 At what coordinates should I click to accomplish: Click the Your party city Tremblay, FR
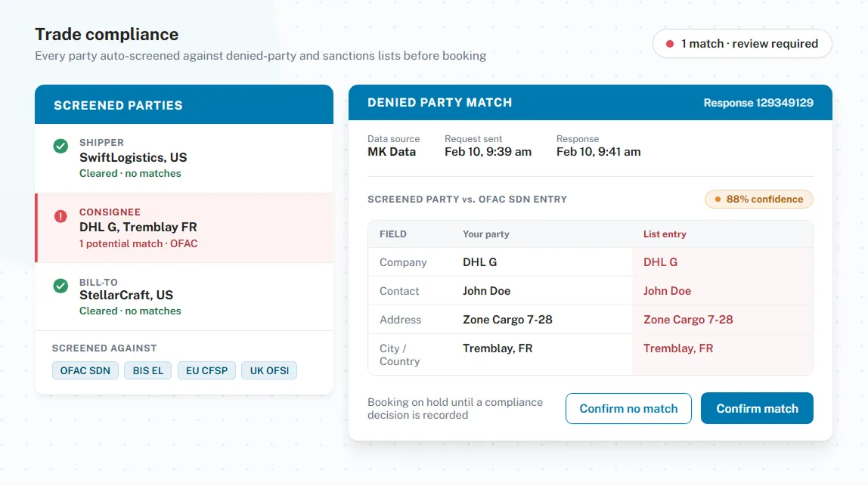tap(498, 348)
